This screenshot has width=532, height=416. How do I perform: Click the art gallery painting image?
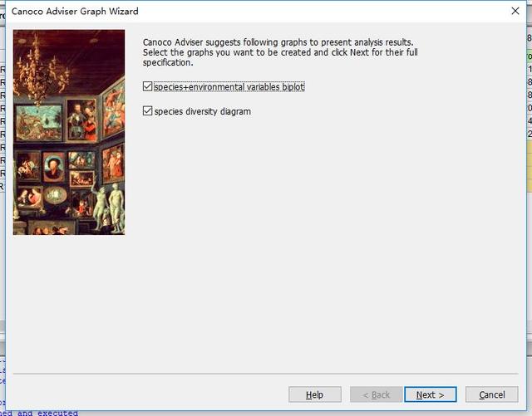click(x=69, y=132)
